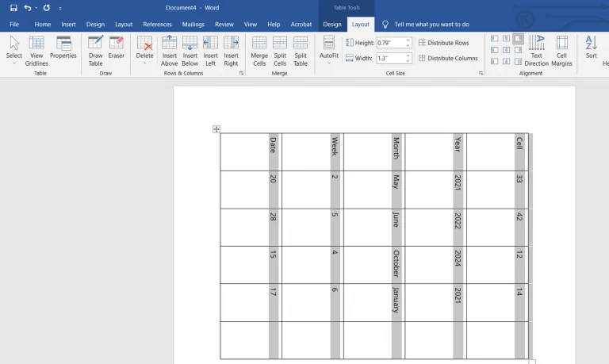Open Cell Size dialog launcher
The image size is (609, 364).
[x=481, y=73]
